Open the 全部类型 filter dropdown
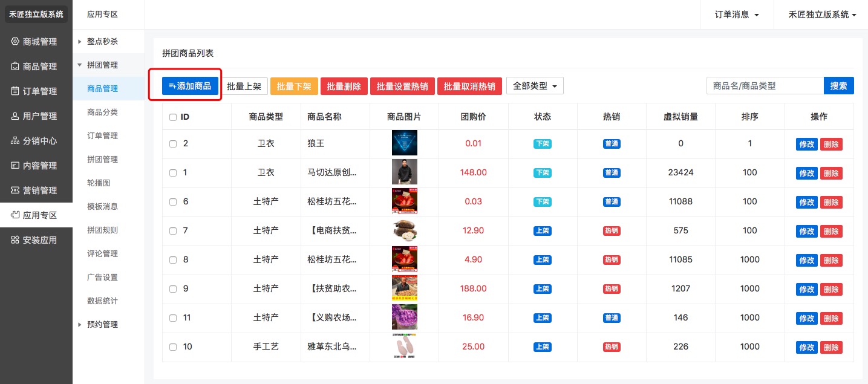 tap(535, 86)
